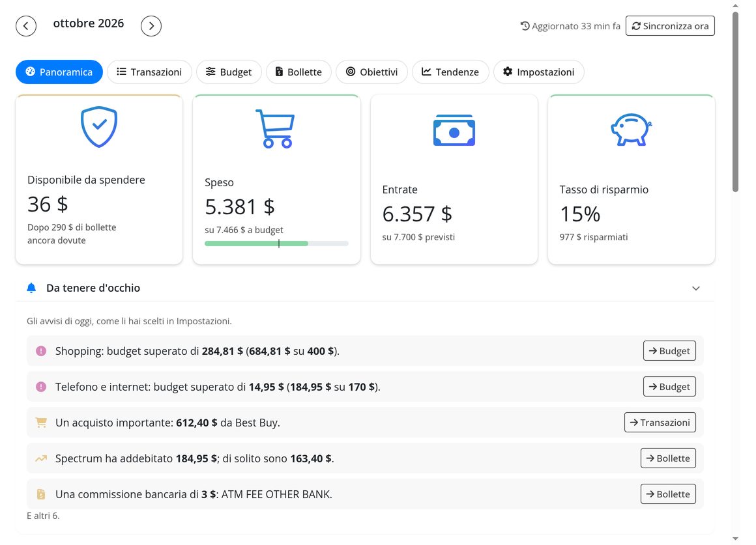Click cart icon on Best Buy alert
Image resolution: width=756 pixels, height=545 pixels.
coord(41,423)
